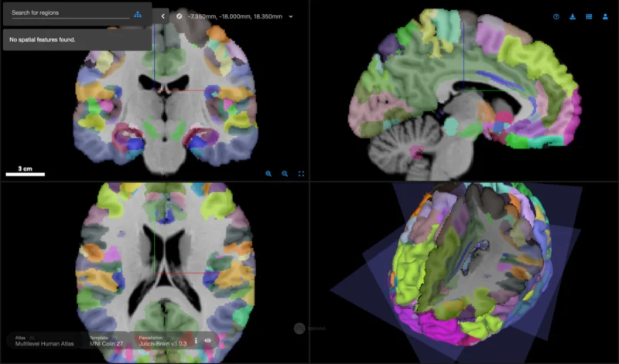619x364 pixels.
Task: Expand the coordinates dropdown arrow
Action: coord(291,16)
